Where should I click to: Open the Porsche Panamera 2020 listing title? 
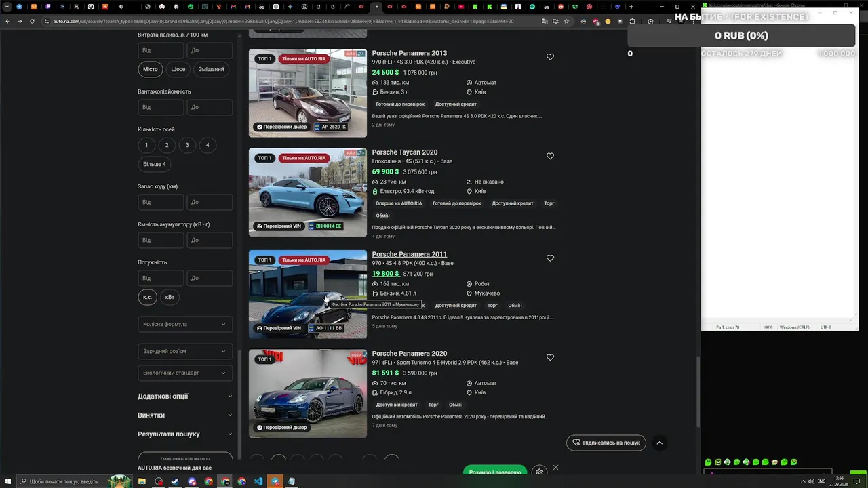[x=409, y=354]
